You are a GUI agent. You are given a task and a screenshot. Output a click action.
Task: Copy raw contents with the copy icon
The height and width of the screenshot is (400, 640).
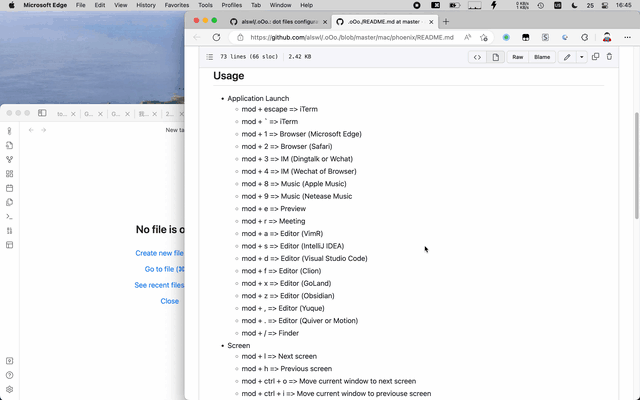point(596,57)
